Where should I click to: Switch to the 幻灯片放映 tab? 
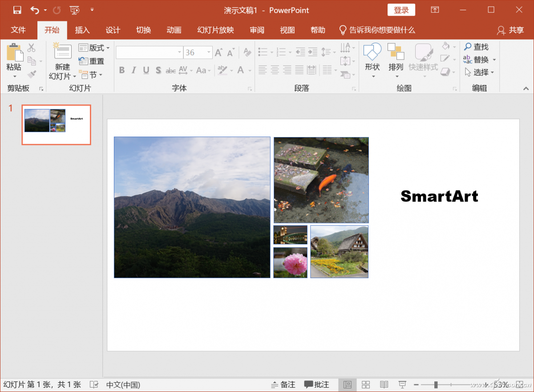[216, 30]
